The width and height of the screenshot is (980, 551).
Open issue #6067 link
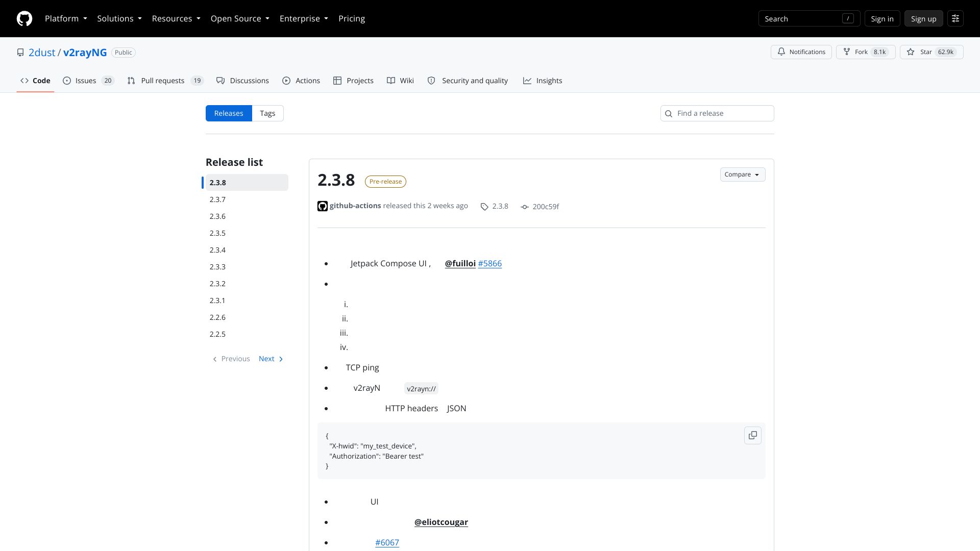pyautogui.click(x=387, y=543)
